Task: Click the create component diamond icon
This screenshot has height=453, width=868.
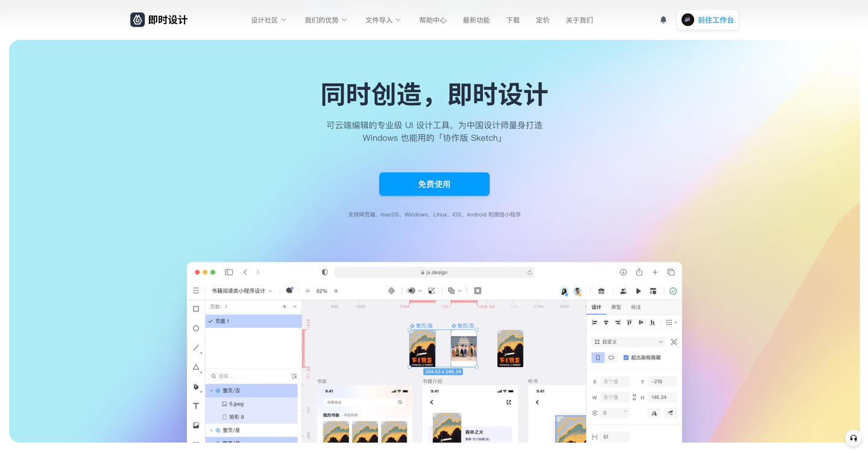Action: tap(391, 291)
